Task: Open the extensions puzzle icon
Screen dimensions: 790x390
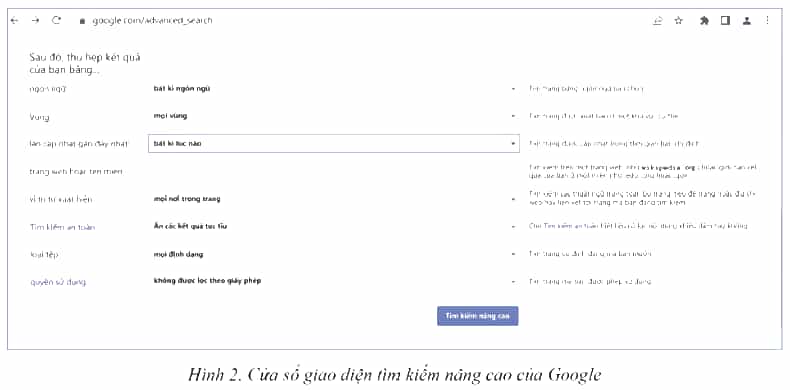Action: (704, 21)
